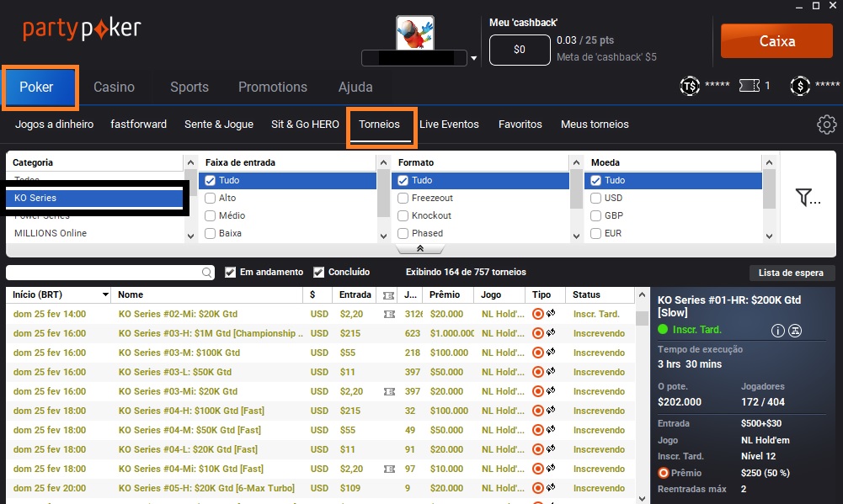Check the EUR currency checkbox
Viewport: 843px width, 504px height.
pyautogui.click(x=595, y=233)
